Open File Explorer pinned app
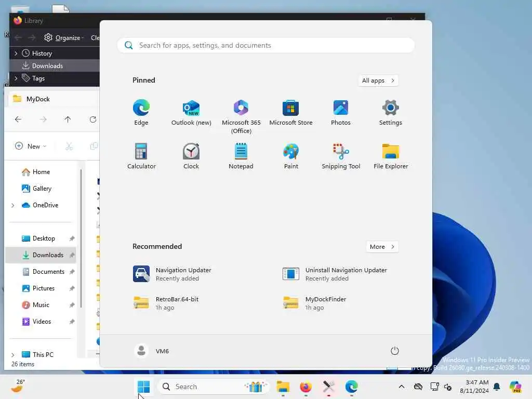The width and height of the screenshot is (532, 399). [x=391, y=156]
